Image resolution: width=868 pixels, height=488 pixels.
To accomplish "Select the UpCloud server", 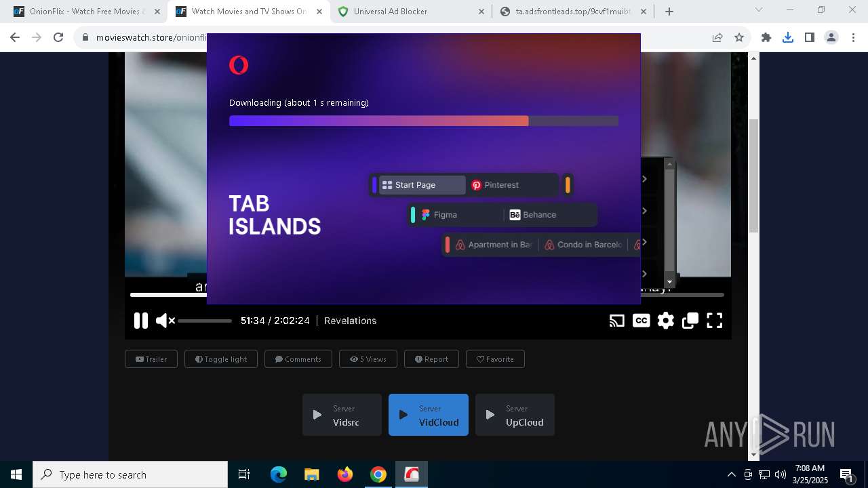I will pos(515,415).
